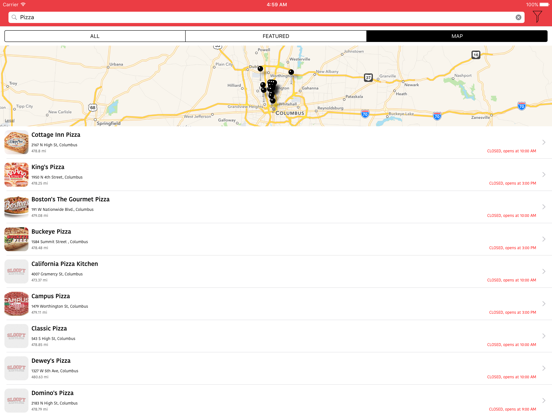
Task: Expand Cottage Inn Pizza row chevron
Action: [x=544, y=142]
